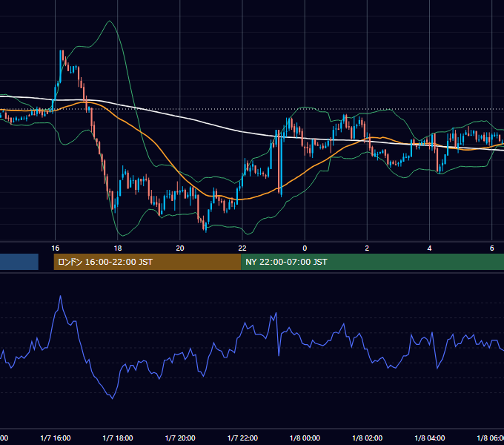504x445 pixels.
Task: Click the 4 hour label on price chart axis
Action: pyautogui.click(x=429, y=248)
